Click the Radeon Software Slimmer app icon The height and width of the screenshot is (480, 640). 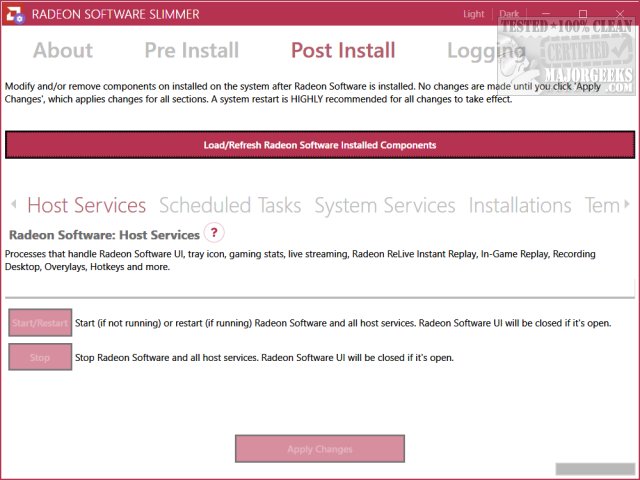click(14, 14)
